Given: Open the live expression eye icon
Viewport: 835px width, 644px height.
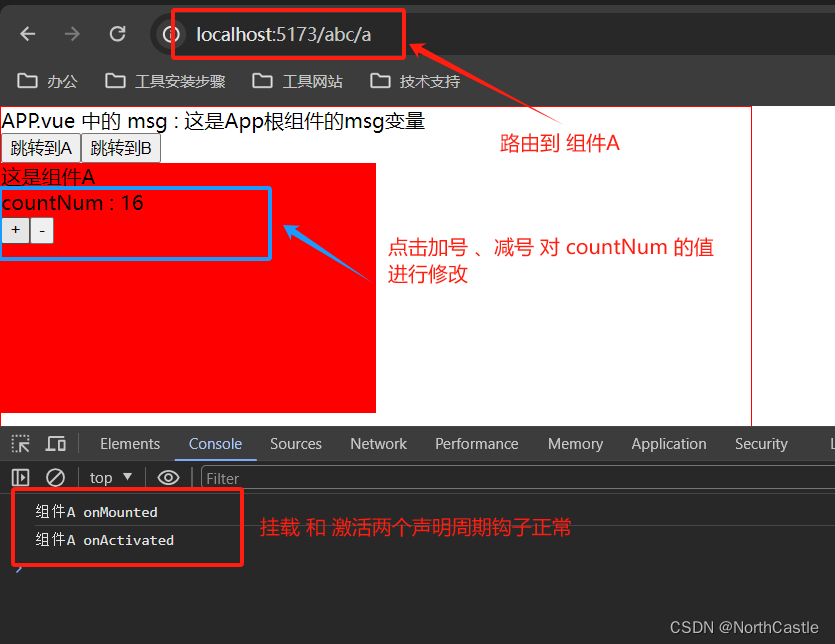Looking at the screenshot, I should (168, 478).
